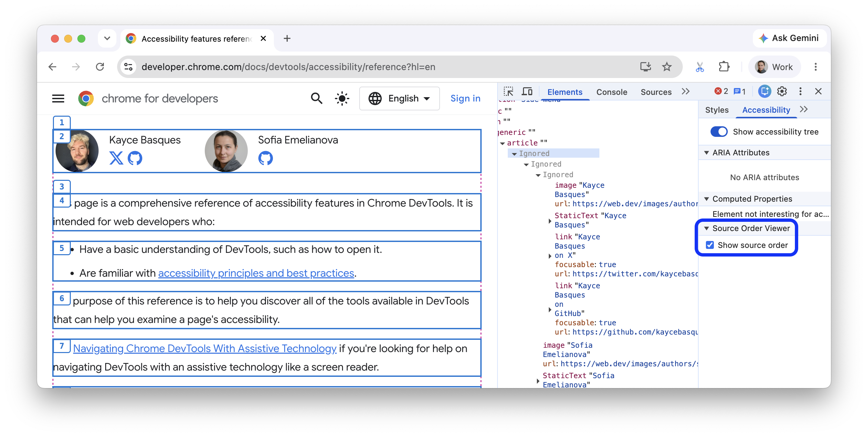The width and height of the screenshot is (868, 437).
Task: Show the DevTools error count badge
Action: coord(721,91)
